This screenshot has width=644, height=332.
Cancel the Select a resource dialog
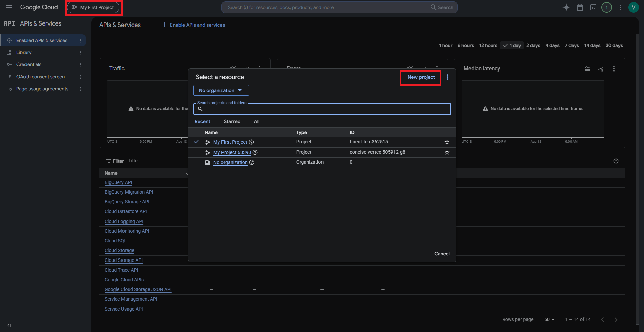[442, 254]
